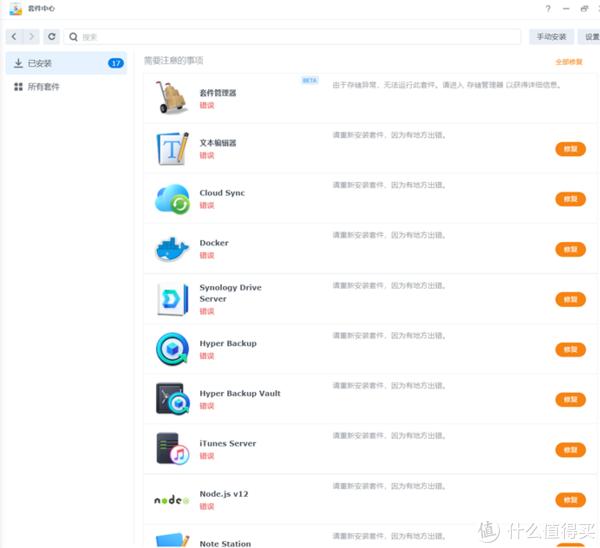The height and width of the screenshot is (548, 600).
Task: Open the iTunes Server icon
Action: point(173,449)
